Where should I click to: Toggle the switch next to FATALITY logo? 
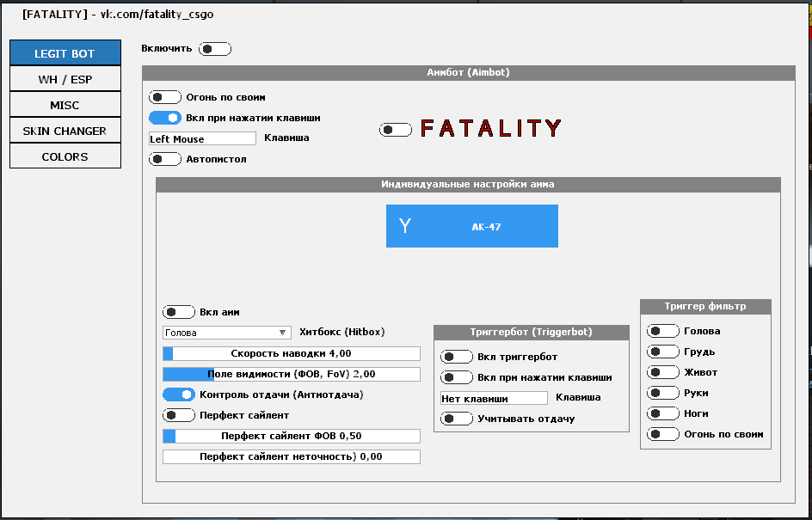pos(396,130)
